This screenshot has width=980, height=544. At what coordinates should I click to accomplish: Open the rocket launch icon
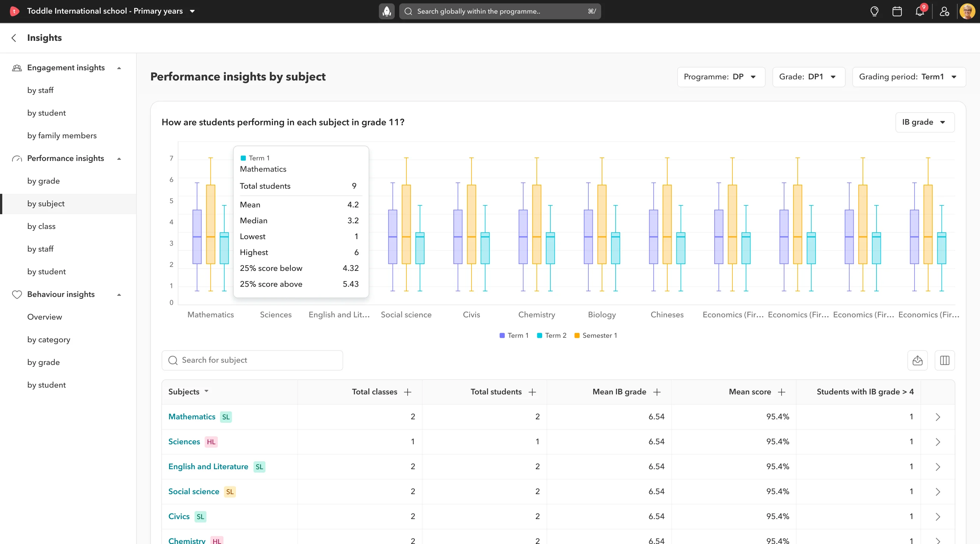pyautogui.click(x=386, y=11)
